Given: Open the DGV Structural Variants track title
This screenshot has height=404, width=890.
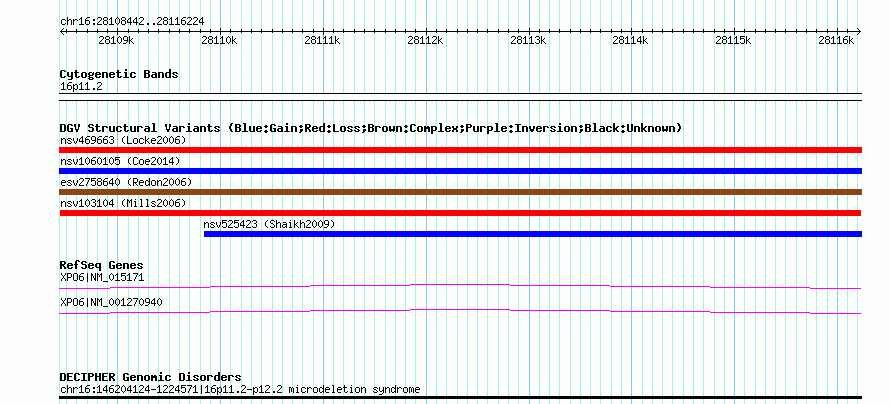Looking at the screenshot, I should (x=371, y=128).
